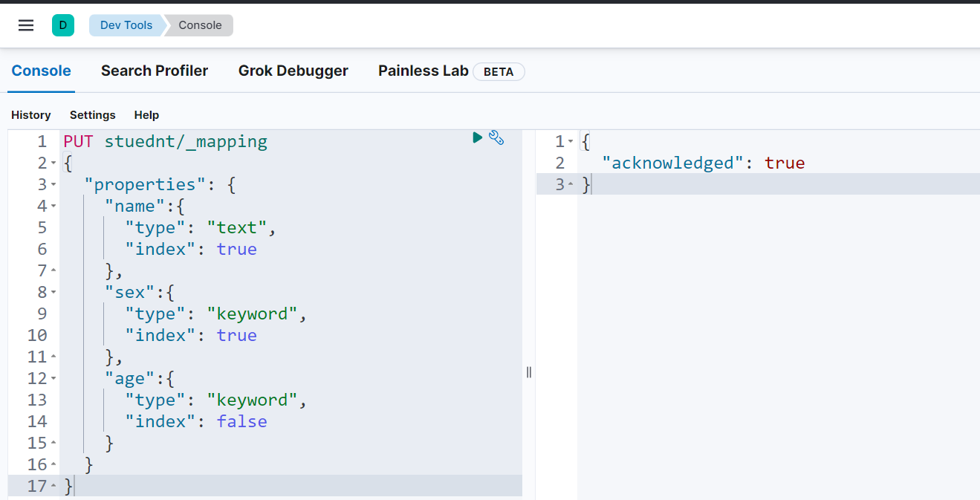980x500 pixels.
Task: Collapse the code block at line 2
Action: 53,163
